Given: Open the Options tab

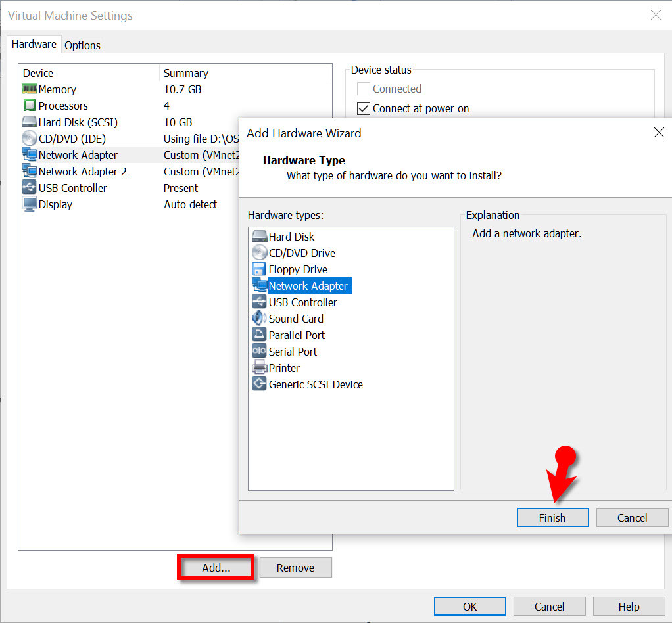Looking at the screenshot, I should tap(82, 45).
